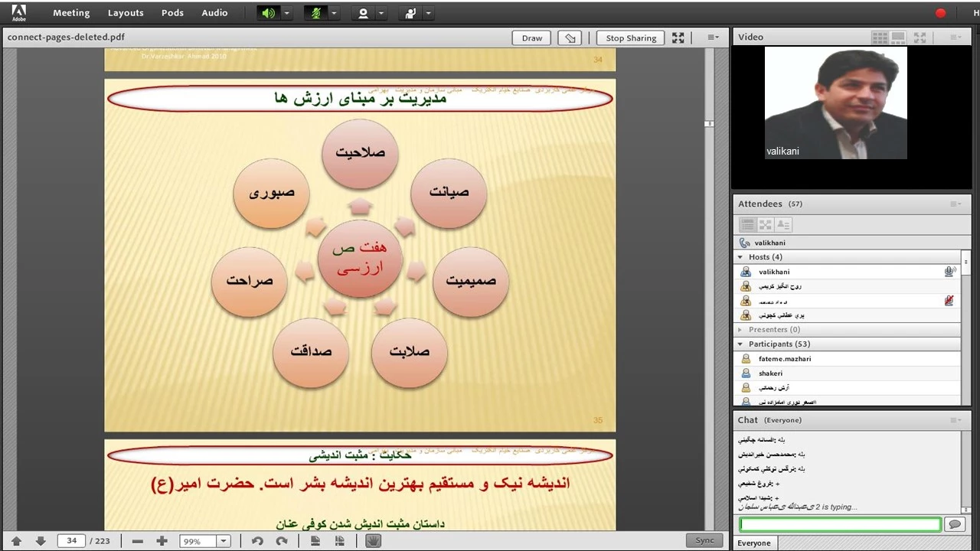Screen dimensions: 980x551
Task: Toggle the webcam icon in top bar
Action: pos(363,13)
